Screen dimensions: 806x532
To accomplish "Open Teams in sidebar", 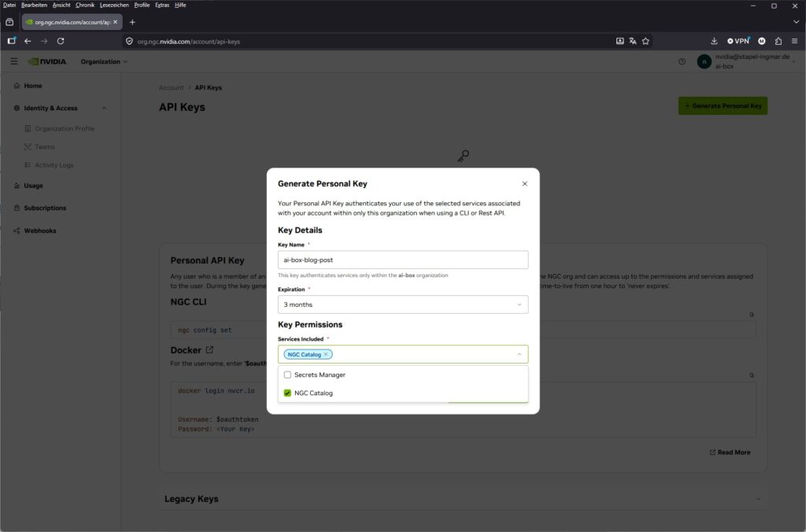I will point(44,147).
